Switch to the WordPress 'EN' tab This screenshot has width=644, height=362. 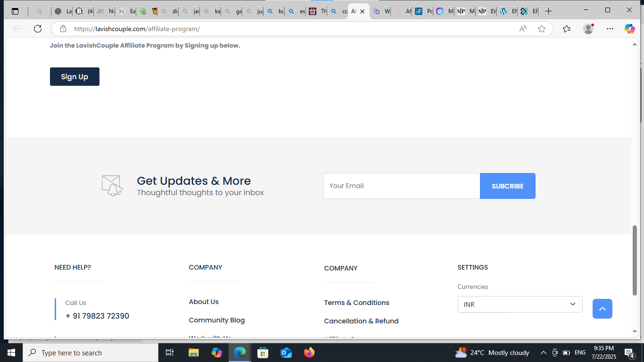coord(508,11)
